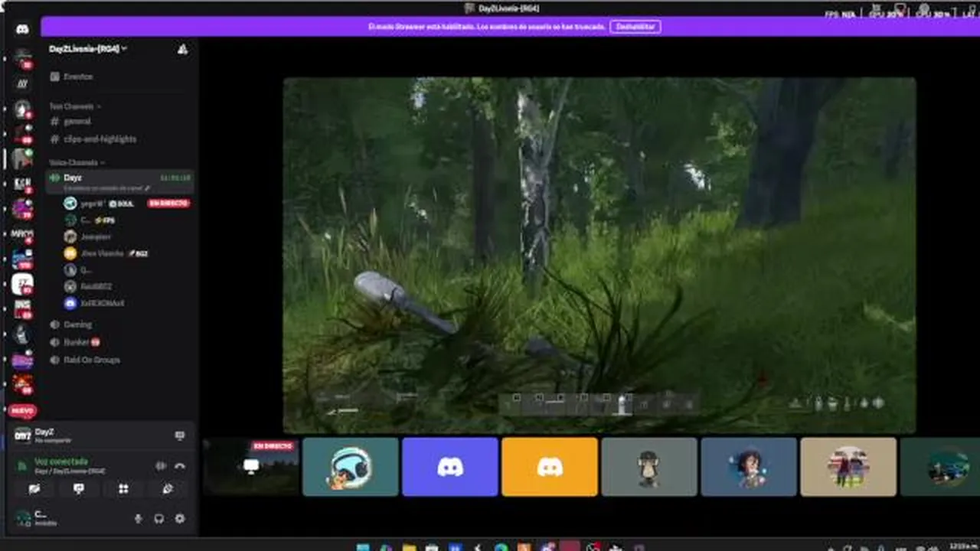
Task: Select the blue participant tile with the character avatar
Action: tap(749, 467)
